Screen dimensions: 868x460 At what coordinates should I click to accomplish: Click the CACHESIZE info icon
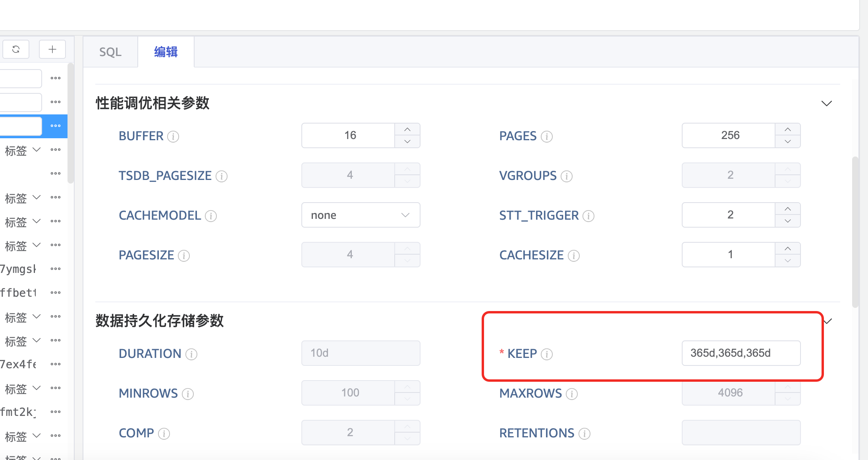click(x=574, y=256)
